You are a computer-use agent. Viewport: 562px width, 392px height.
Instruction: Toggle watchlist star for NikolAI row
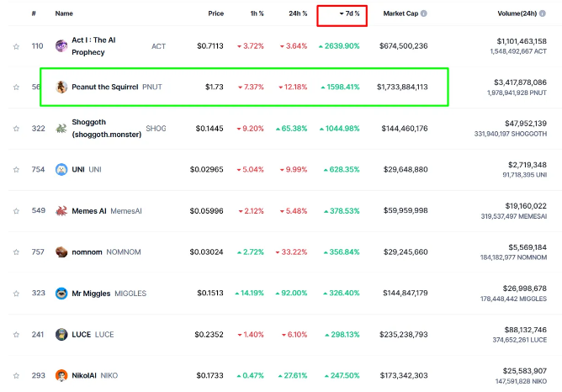tap(16, 375)
